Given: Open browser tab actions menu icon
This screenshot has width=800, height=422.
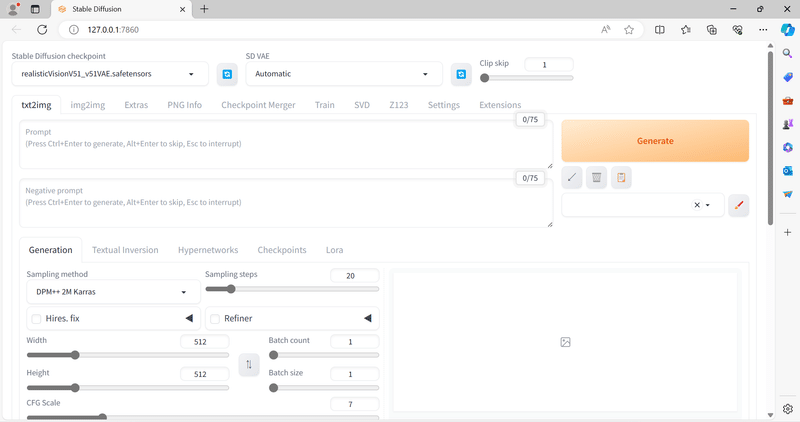Looking at the screenshot, I should [x=35, y=9].
